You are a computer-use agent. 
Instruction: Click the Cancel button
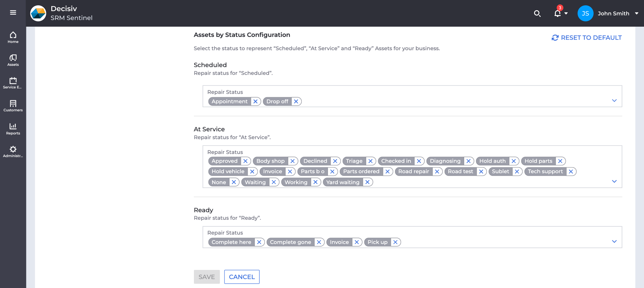tap(242, 277)
